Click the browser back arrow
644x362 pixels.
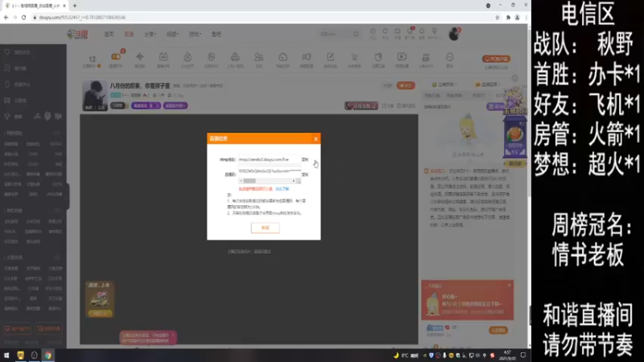click(6, 17)
